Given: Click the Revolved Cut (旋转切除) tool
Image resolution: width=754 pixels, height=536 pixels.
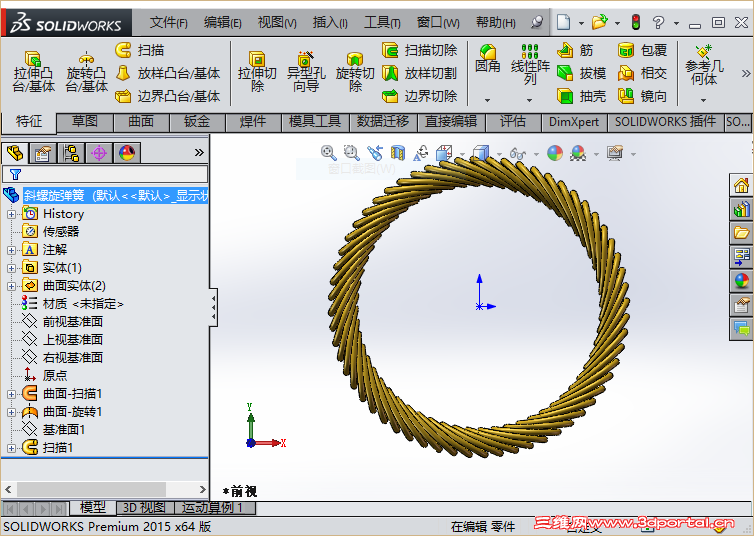Looking at the screenshot, I should point(355,72).
